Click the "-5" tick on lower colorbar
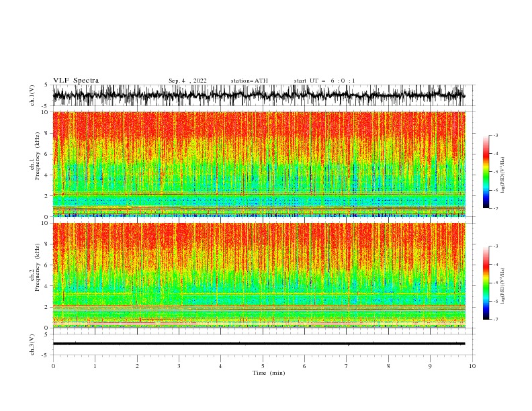532x411 pixels. point(495,283)
